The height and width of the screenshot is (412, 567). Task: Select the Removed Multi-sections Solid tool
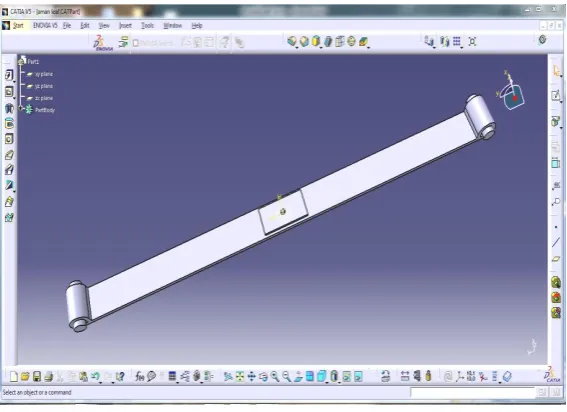point(9,217)
